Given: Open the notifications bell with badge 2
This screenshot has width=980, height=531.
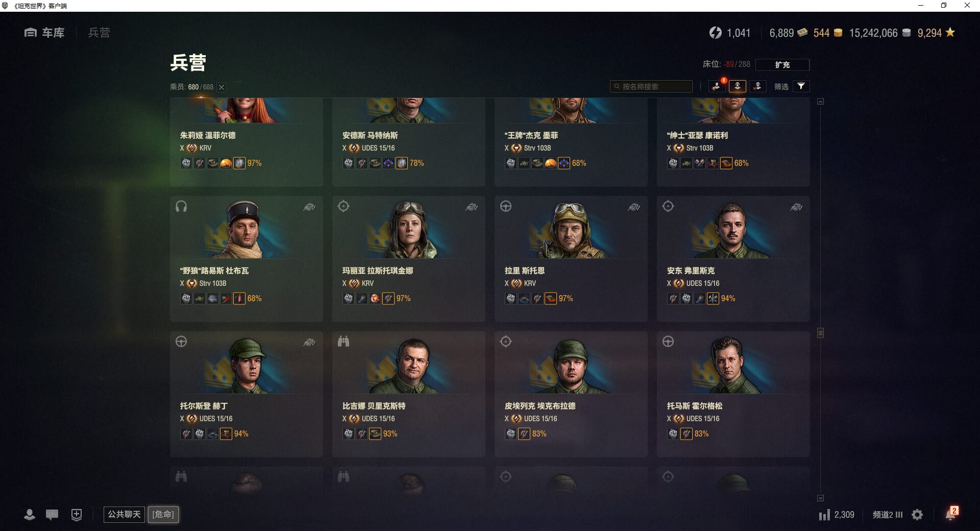Looking at the screenshot, I should tap(951, 514).
